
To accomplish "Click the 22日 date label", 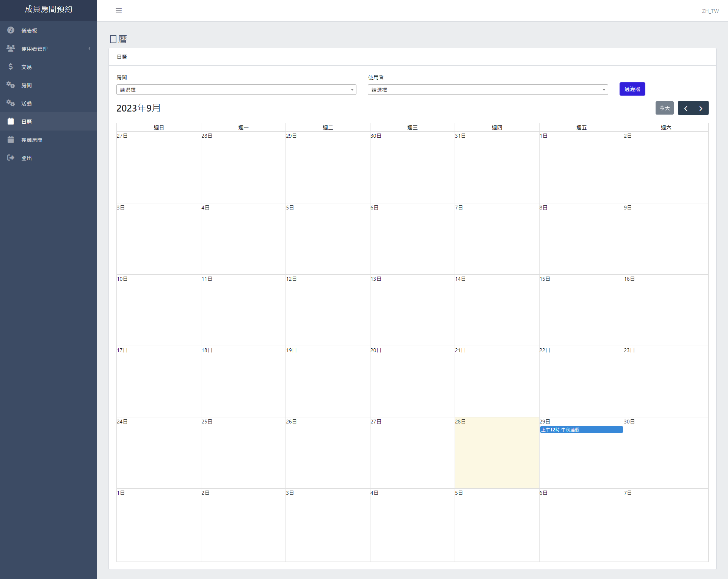I will (544, 350).
